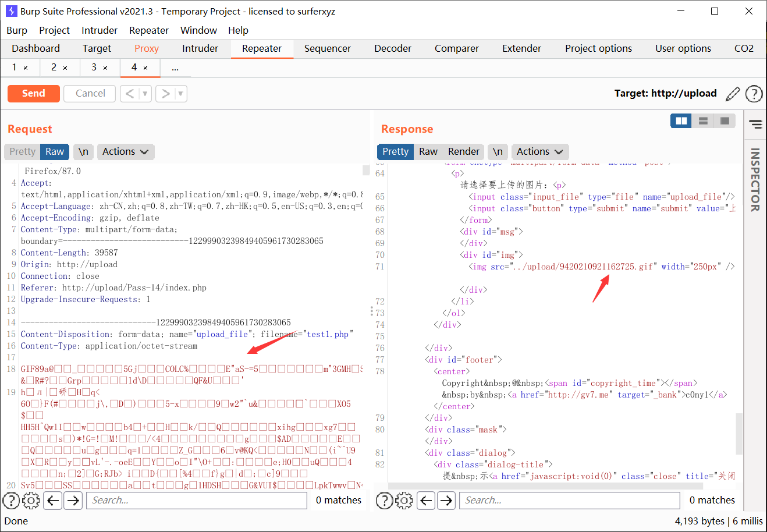The height and width of the screenshot is (532, 767).
Task: Open Inspector panel hamburger icon
Action: (755, 124)
